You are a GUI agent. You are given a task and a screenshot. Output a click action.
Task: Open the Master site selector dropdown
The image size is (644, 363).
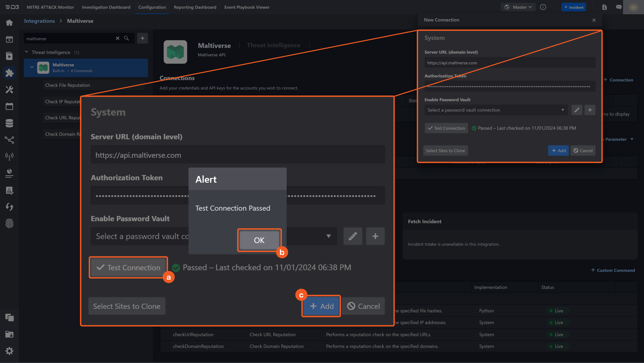pyautogui.click(x=518, y=7)
